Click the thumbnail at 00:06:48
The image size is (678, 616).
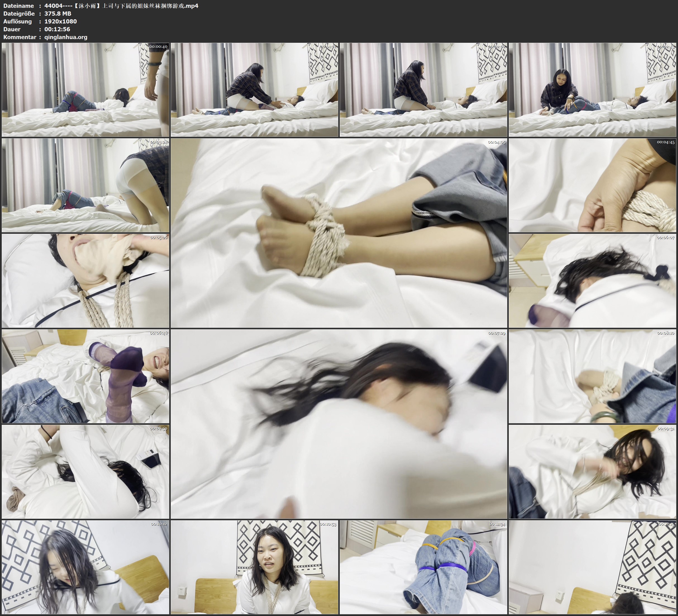(85, 376)
